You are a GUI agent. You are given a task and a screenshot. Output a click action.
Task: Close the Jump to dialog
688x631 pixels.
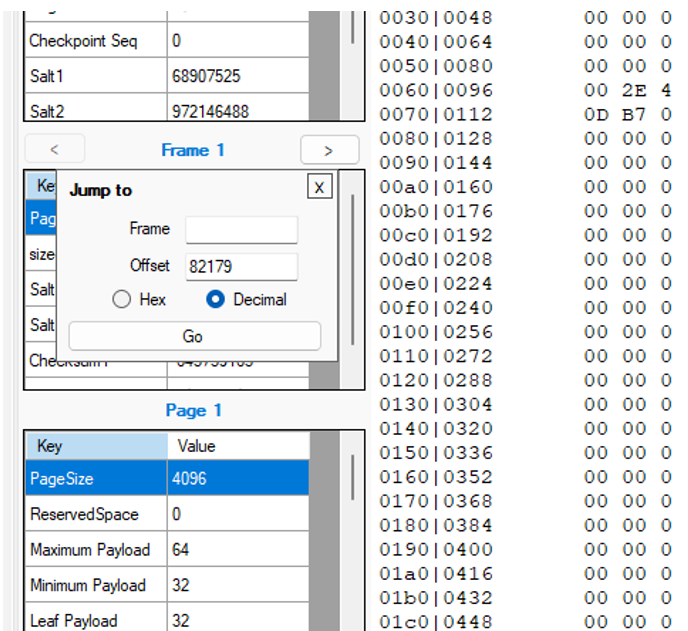(x=319, y=187)
